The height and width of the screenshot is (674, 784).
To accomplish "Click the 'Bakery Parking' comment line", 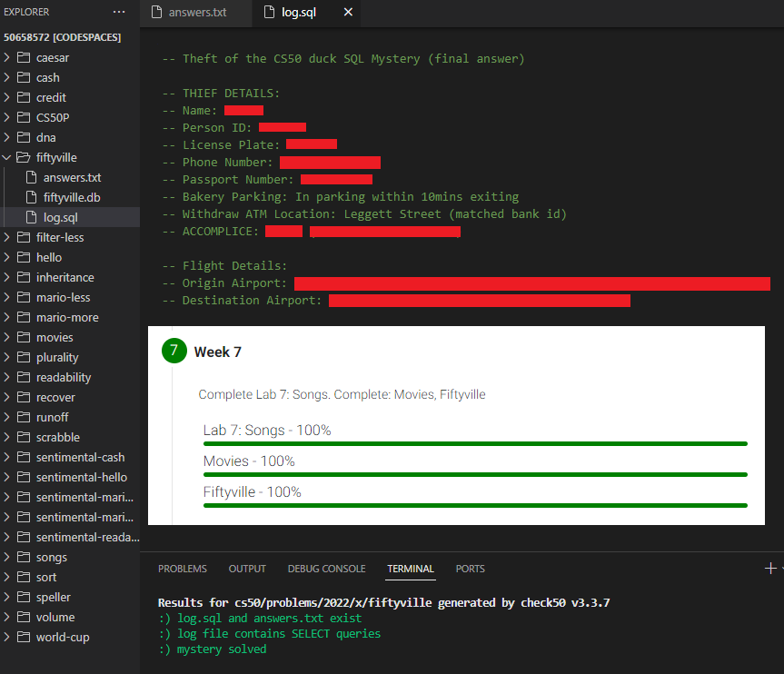I will point(340,197).
